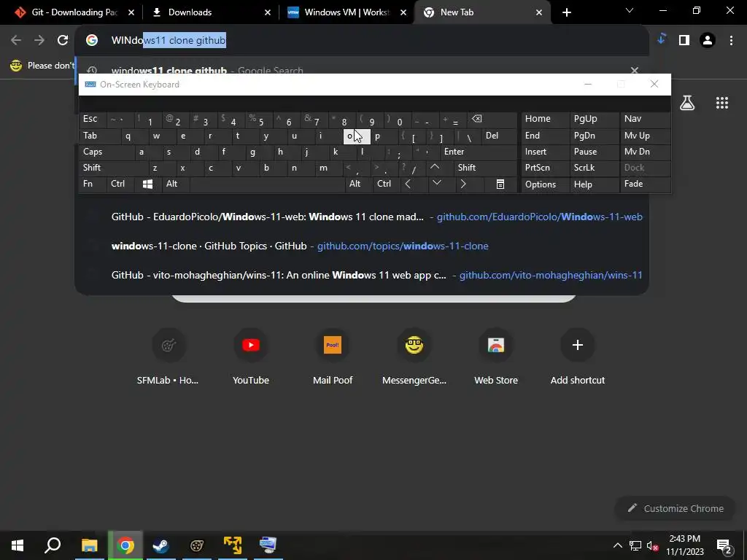Open a new browser tab with plus

tap(566, 12)
